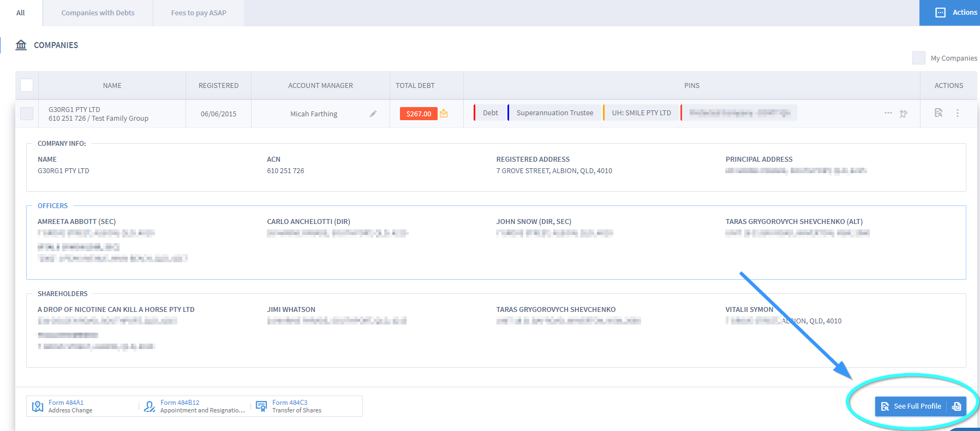Download the PDF via See Full Profile icon
Screen dimensions: 980x431
tap(956, 406)
